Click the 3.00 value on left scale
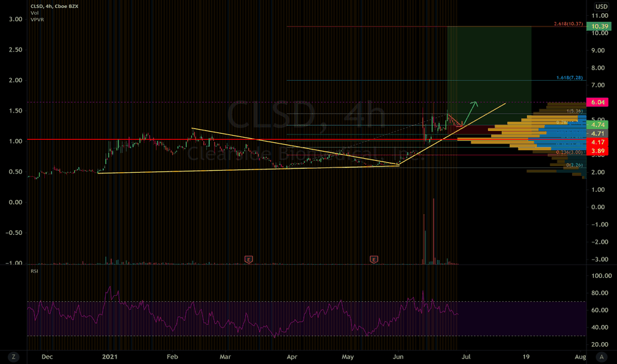 (16, 19)
